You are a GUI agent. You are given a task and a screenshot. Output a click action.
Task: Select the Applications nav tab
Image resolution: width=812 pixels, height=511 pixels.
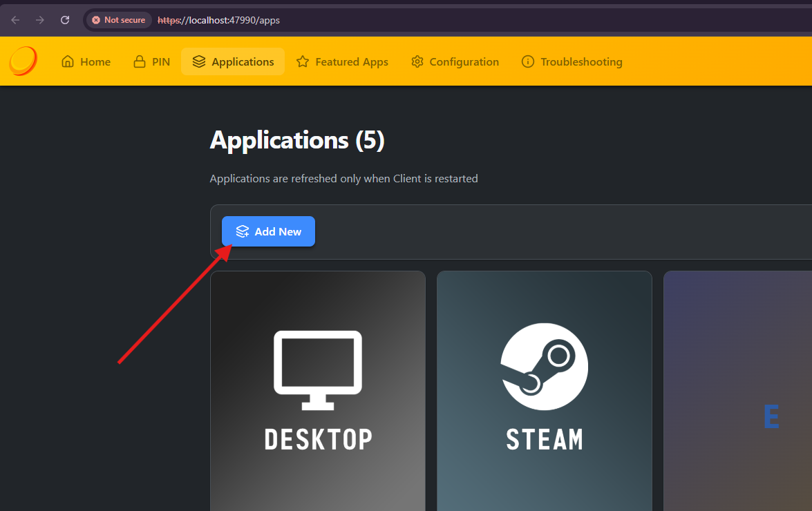tap(233, 61)
